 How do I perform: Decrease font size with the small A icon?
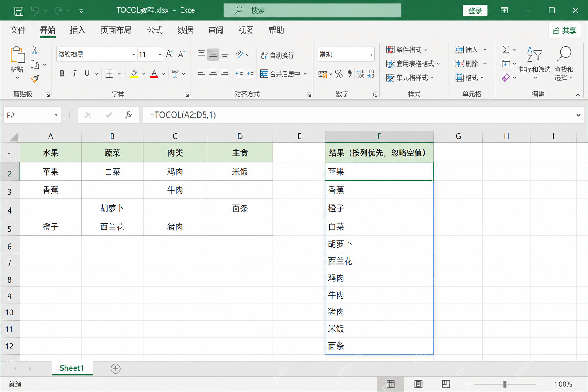[x=181, y=54]
